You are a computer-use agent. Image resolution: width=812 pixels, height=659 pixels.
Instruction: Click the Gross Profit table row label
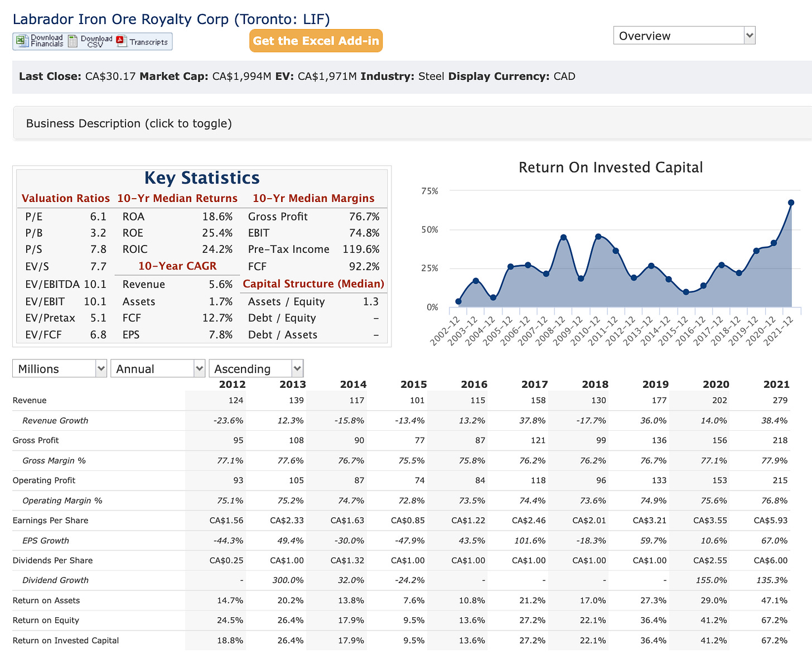pyautogui.click(x=36, y=440)
